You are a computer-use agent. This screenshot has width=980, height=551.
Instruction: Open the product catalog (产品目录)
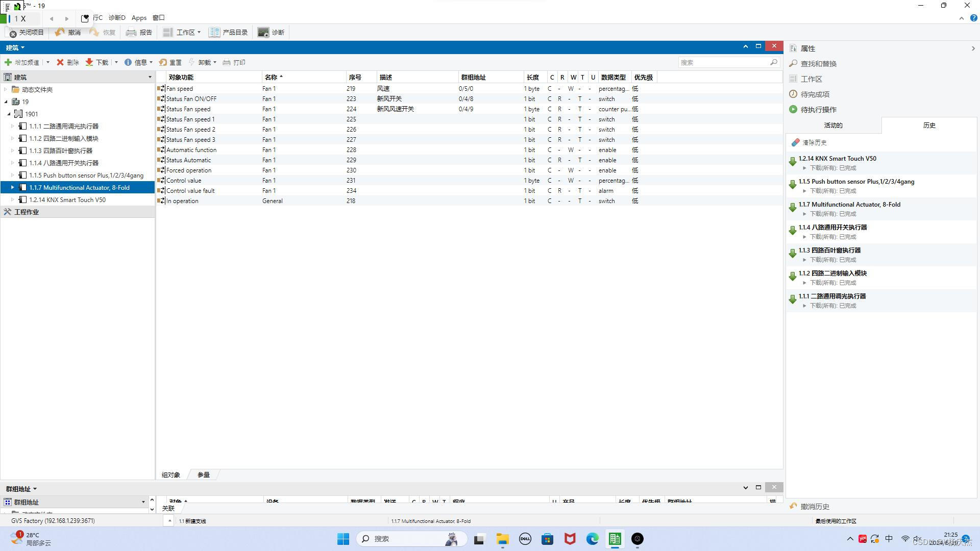coord(214,33)
